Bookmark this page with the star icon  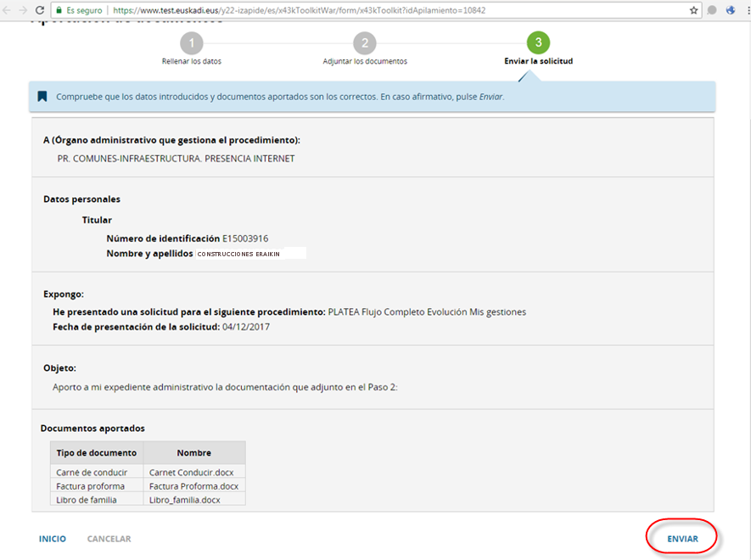coord(693,10)
